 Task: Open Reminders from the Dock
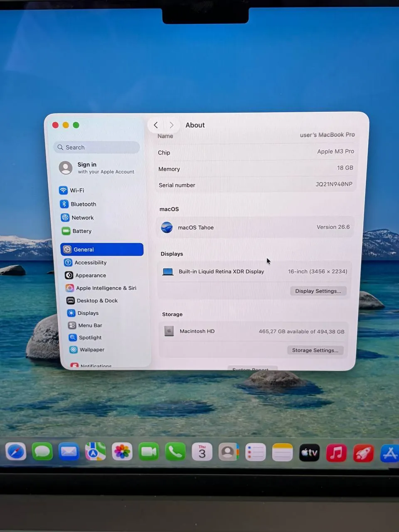[x=255, y=453]
